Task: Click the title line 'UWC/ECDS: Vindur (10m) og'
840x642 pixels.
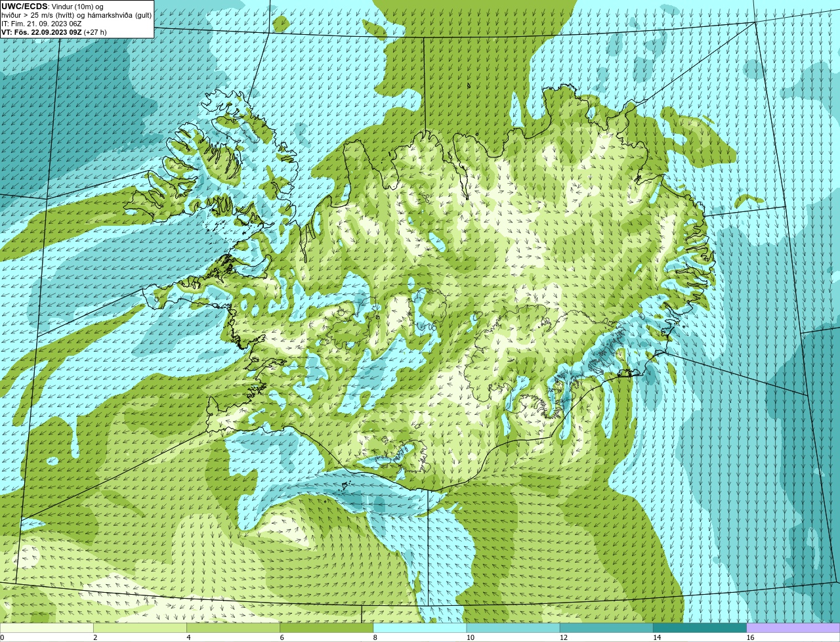Action: click(x=52, y=7)
